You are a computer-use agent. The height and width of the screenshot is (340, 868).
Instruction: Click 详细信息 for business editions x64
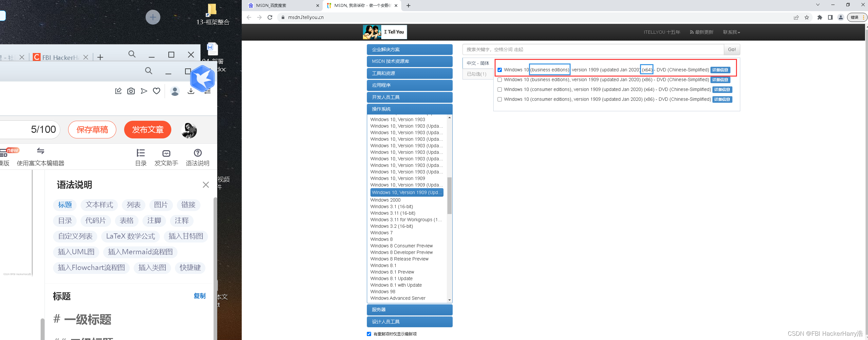[720, 70]
